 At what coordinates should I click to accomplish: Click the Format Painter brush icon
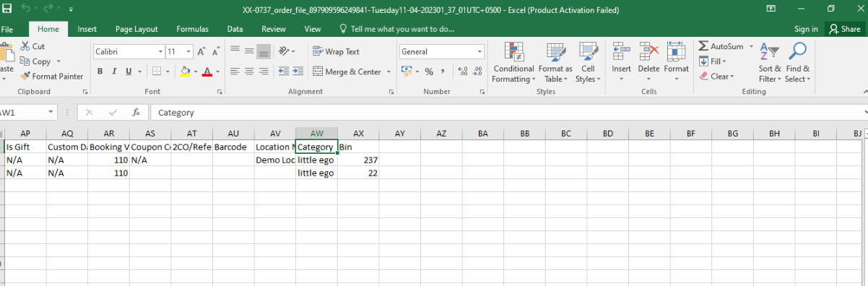pos(25,76)
